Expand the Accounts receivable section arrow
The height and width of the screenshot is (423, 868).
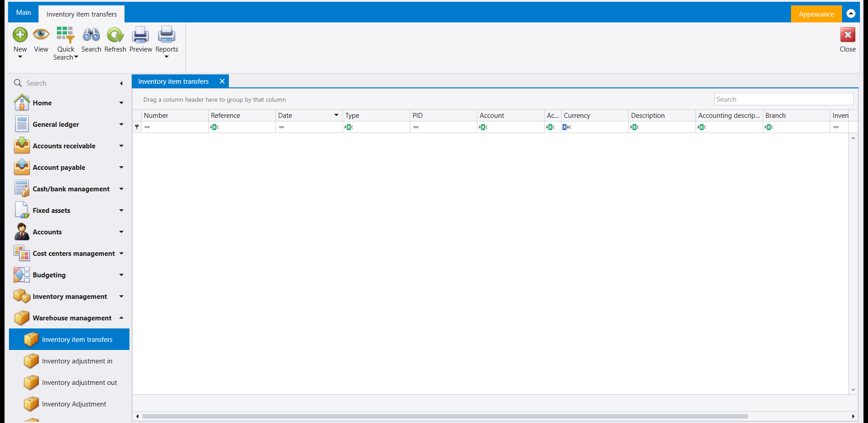[121, 146]
